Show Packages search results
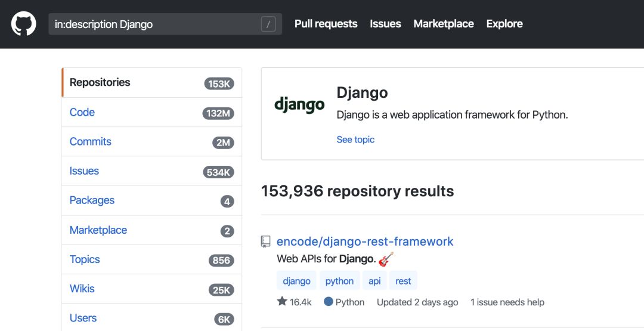Viewport: 644px width, 331px height. pos(151,200)
